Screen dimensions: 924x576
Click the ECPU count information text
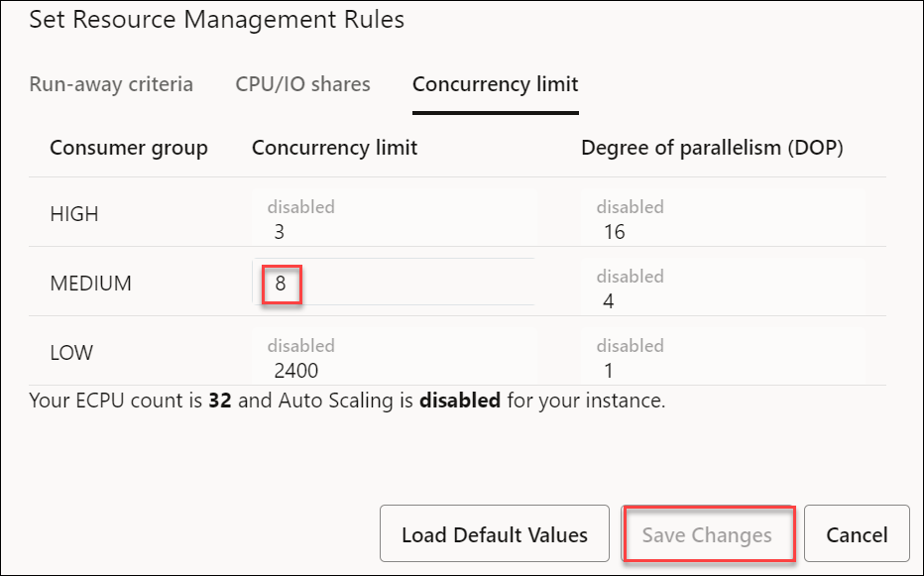click(x=347, y=402)
